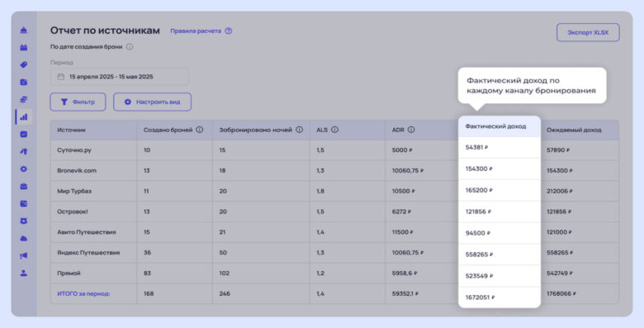Open the wallet sidebar icon

pos(24,204)
